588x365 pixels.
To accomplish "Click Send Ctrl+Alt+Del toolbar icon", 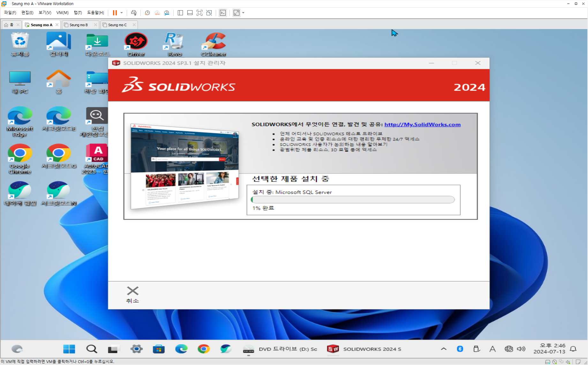I will point(134,13).
